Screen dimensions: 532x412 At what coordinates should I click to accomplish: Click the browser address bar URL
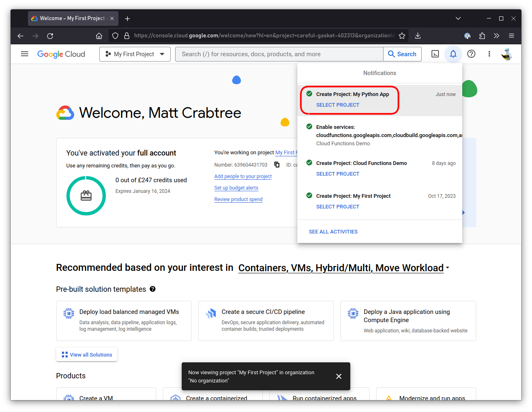264,36
